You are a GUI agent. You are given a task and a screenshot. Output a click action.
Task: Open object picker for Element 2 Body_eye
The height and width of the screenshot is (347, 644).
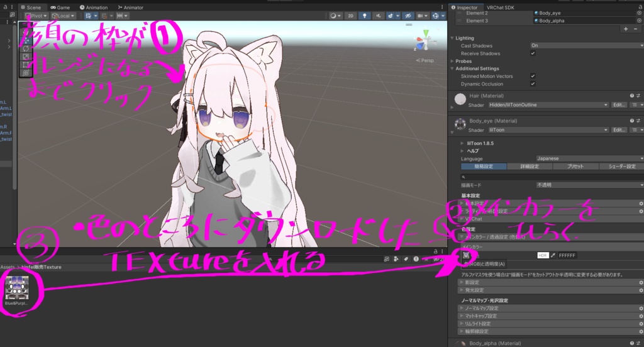pos(639,13)
